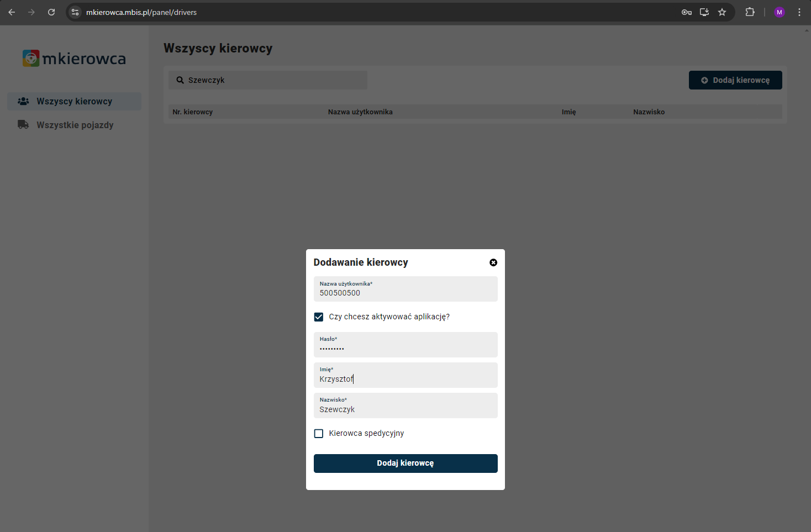Reload the page with refresh icon
This screenshot has height=532, width=811.
point(51,12)
